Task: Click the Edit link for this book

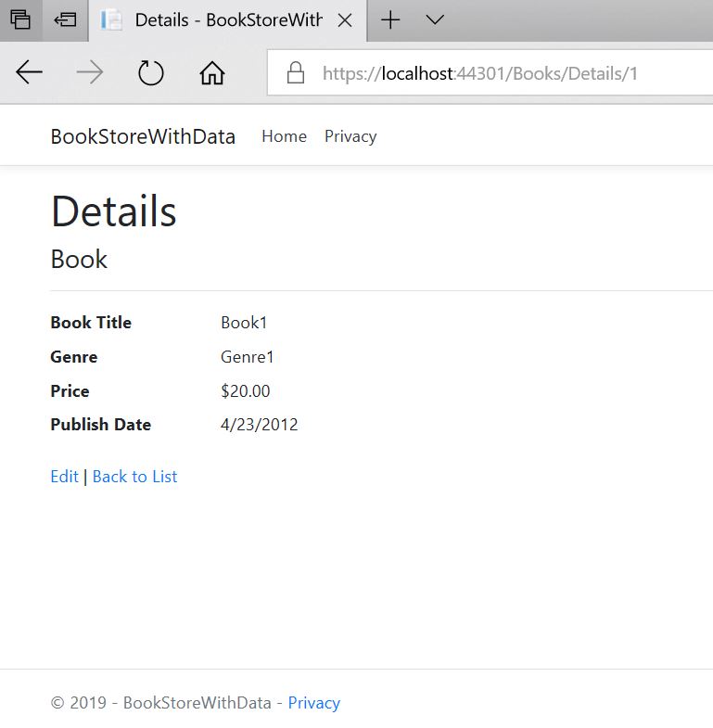Action: click(64, 477)
